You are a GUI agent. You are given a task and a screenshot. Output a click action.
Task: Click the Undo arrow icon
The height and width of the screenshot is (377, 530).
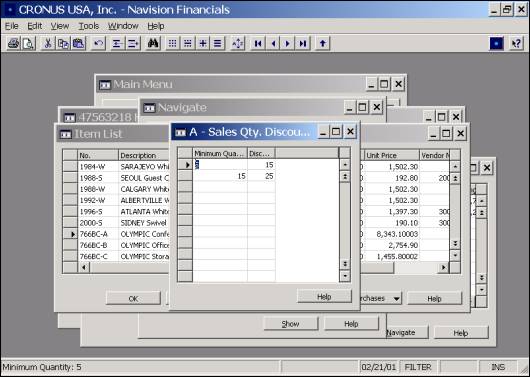98,43
